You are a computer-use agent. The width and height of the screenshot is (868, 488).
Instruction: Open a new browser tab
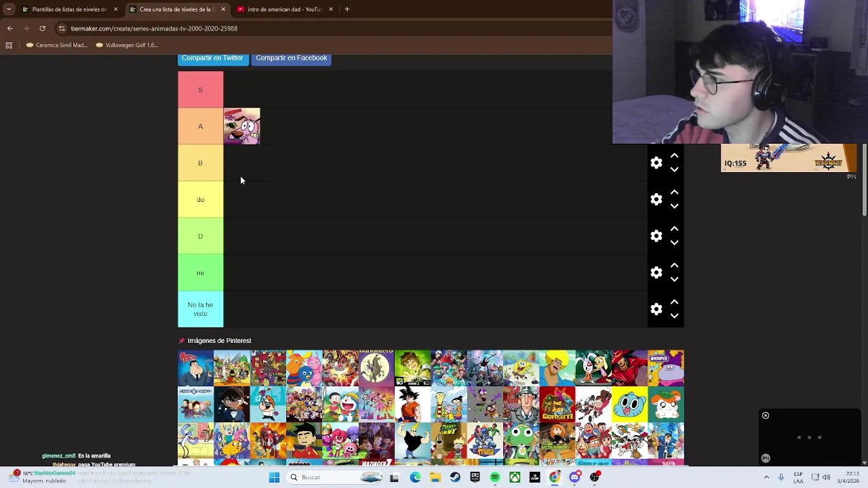[x=347, y=9]
